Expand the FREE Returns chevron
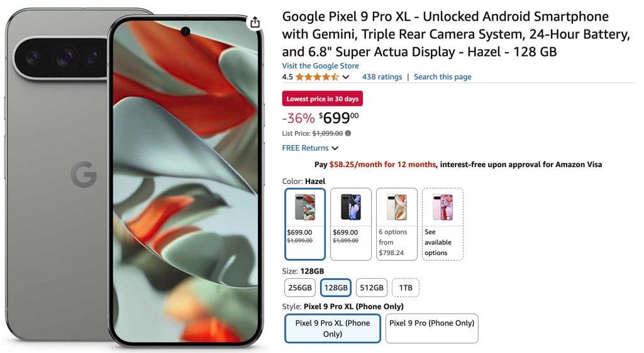Screen dimensions: 644x353 335,148
